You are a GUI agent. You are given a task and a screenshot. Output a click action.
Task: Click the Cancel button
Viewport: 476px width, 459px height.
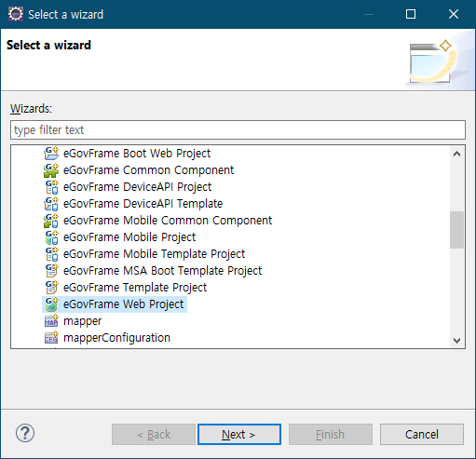tap(422, 434)
